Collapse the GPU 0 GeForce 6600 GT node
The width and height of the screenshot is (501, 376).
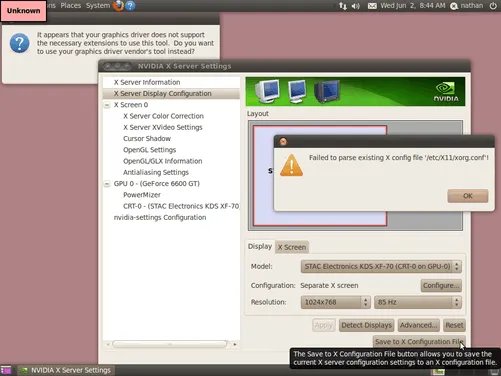107,184
